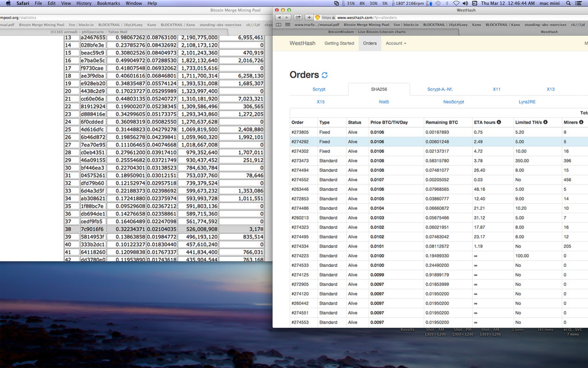
Task: Expand the Account dropdown in WestHash navbar
Action: click(396, 43)
